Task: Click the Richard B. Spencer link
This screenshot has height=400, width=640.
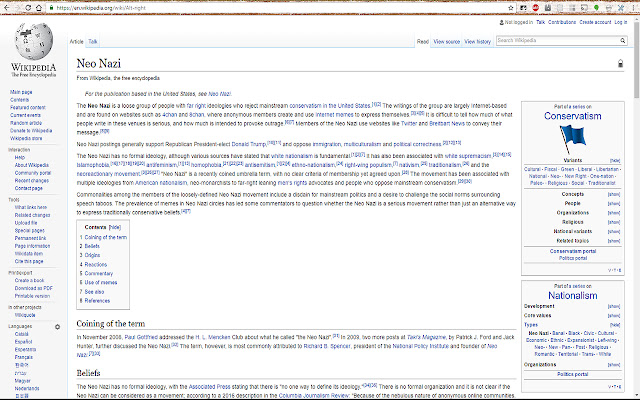Action: point(327,346)
